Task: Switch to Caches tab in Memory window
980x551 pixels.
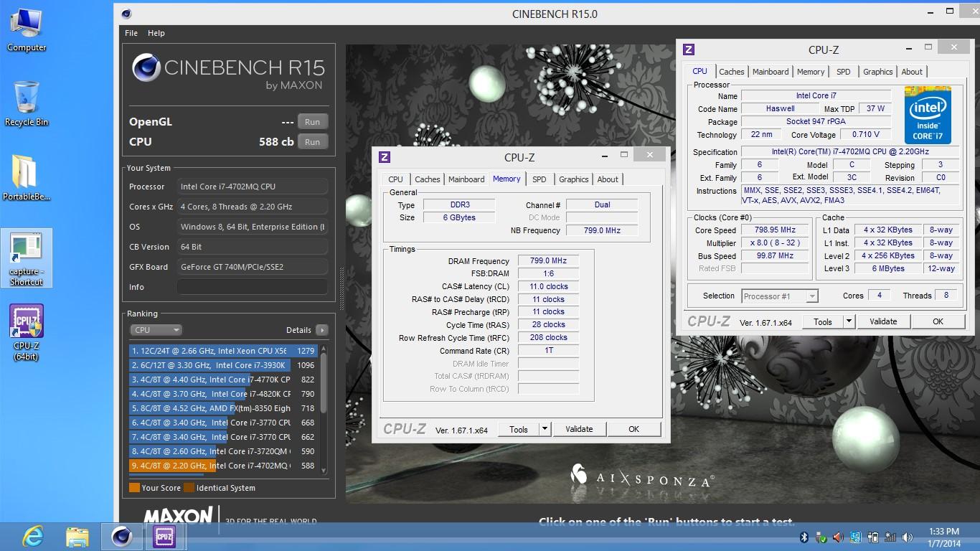Action: (428, 179)
